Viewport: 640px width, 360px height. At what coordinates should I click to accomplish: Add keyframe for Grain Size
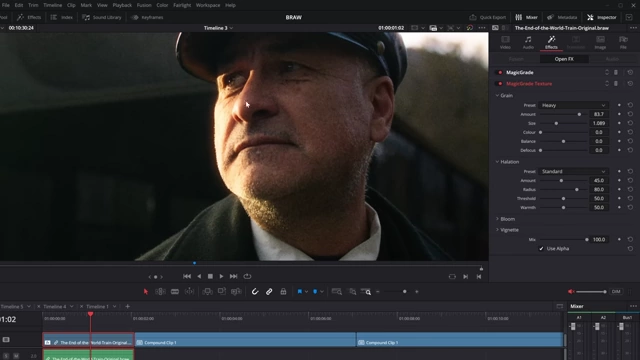[x=619, y=123]
